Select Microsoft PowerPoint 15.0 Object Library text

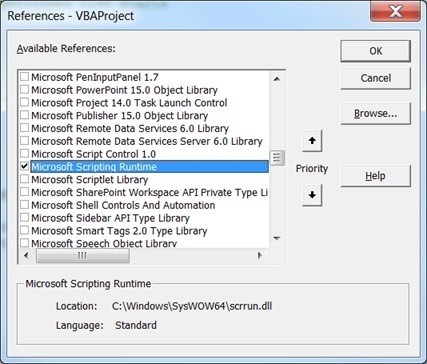[x=124, y=90]
